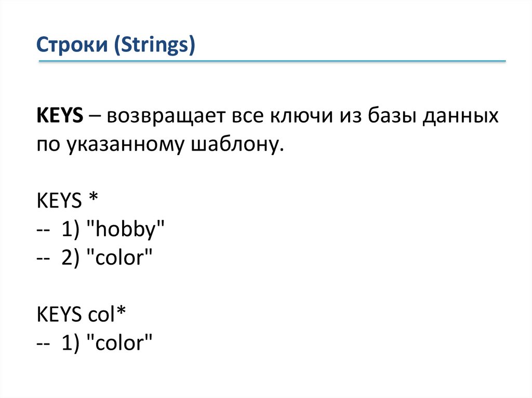Select the bold "KEYS" keyword

59,116
